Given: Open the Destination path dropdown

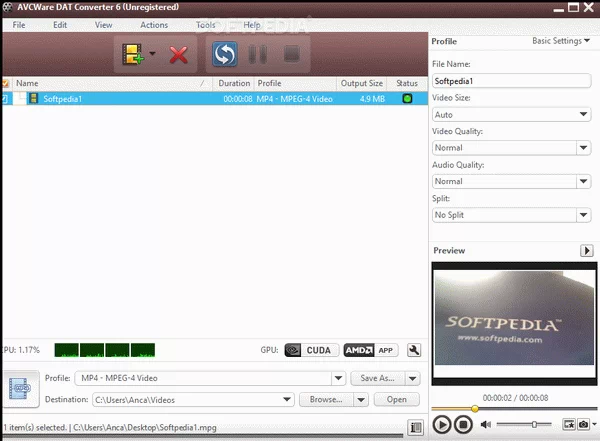Looking at the screenshot, I should pos(287,400).
